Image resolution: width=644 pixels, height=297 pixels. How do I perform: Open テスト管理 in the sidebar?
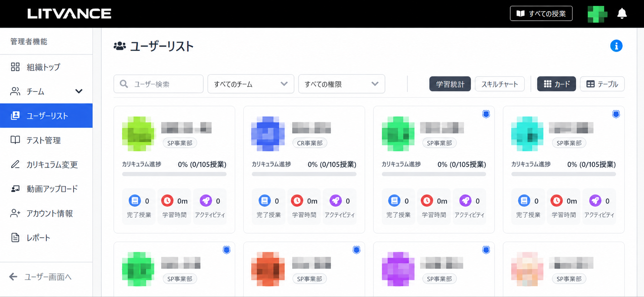coord(46,140)
